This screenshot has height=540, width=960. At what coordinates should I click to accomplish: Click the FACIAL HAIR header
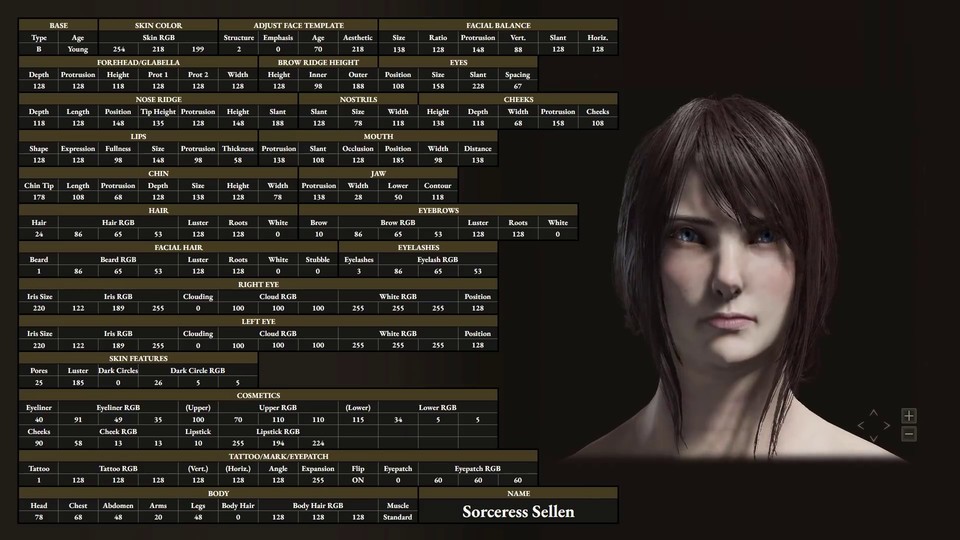pyautogui.click(x=178, y=247)
